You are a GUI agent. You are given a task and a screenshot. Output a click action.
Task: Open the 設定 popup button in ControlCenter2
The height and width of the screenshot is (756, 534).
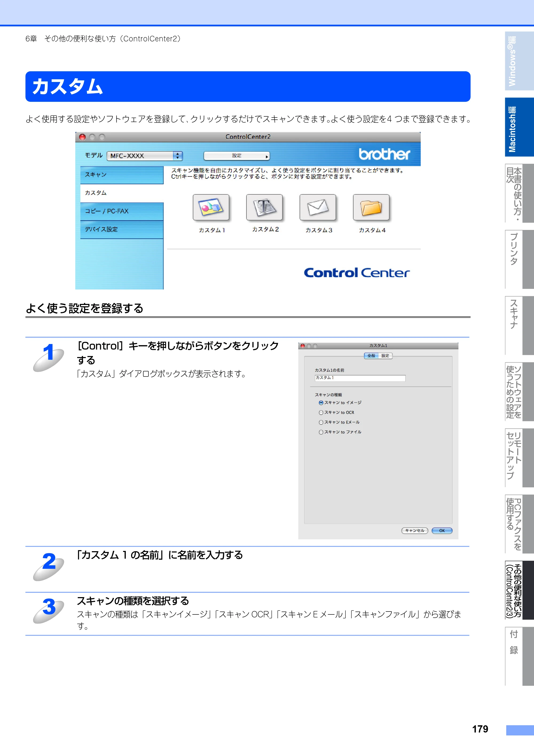click(x=237, y=156)
